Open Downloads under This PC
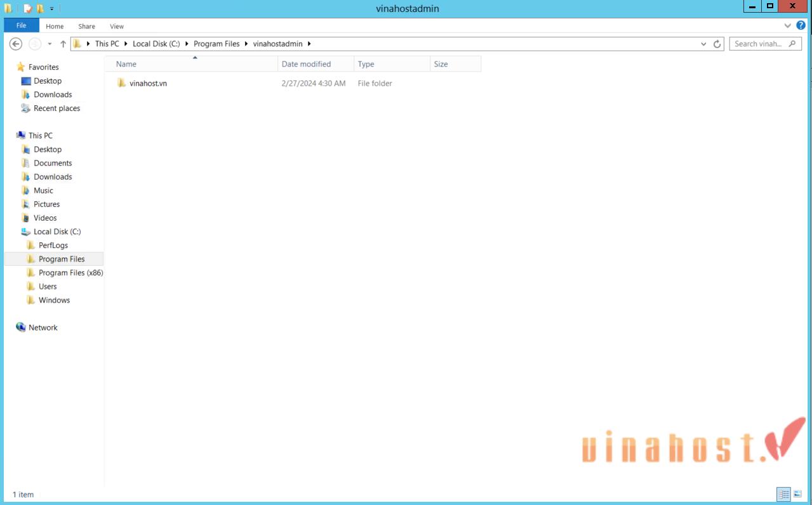The width and height of the screenshot is (812, 505). (53, 177)
